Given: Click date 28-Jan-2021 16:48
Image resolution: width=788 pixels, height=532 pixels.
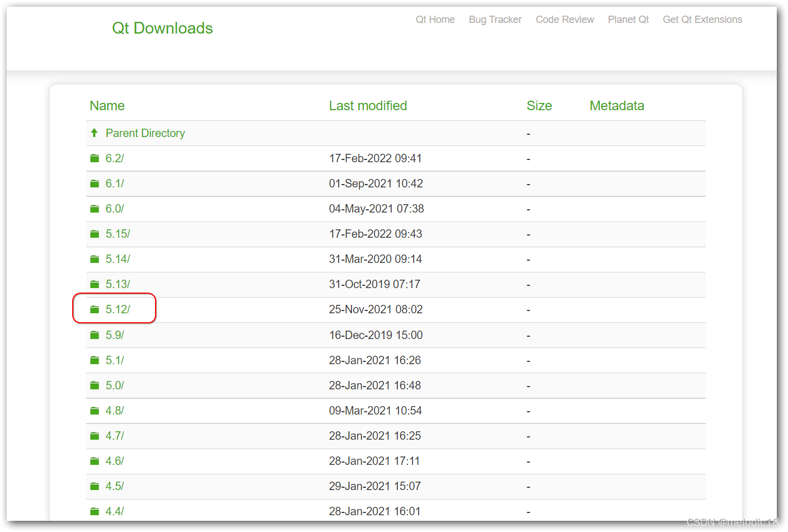Looking at the screenshot, I should 375,385.
